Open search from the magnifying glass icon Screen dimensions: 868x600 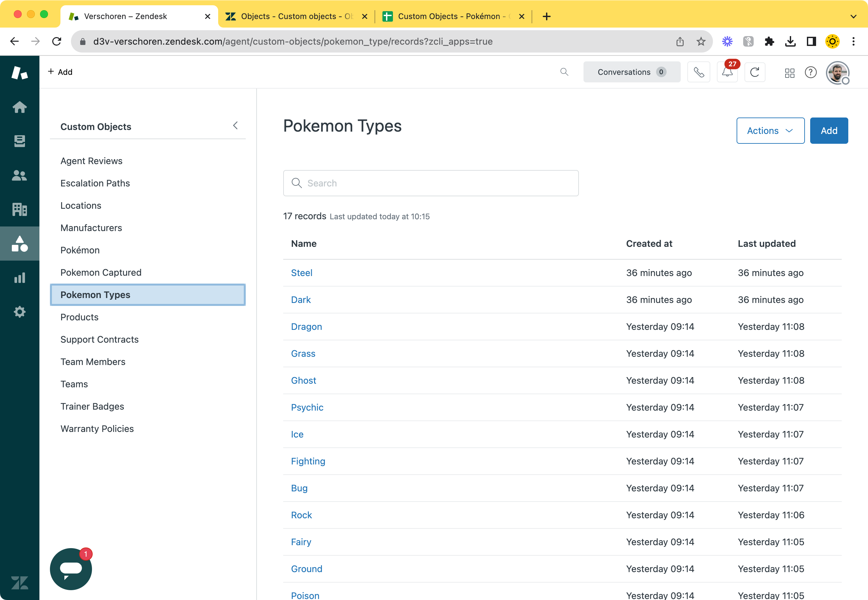[x=564, y=72]
